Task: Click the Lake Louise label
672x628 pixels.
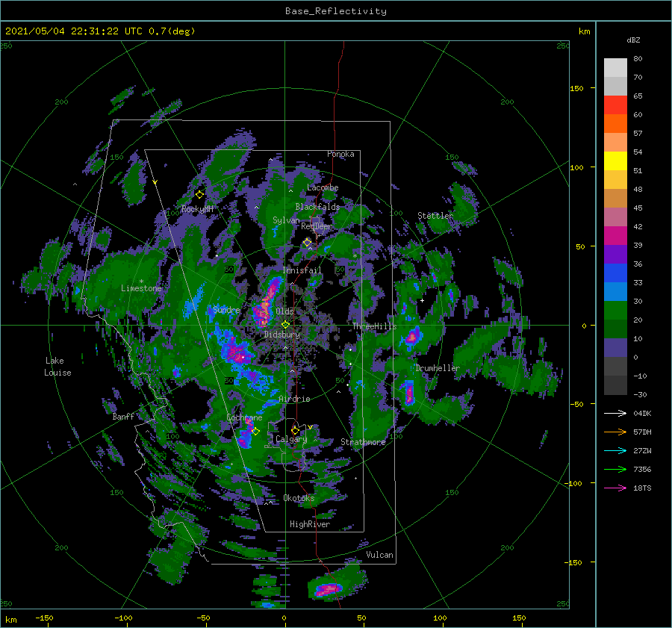Action: pyautogui.click(x=57, y=367)
